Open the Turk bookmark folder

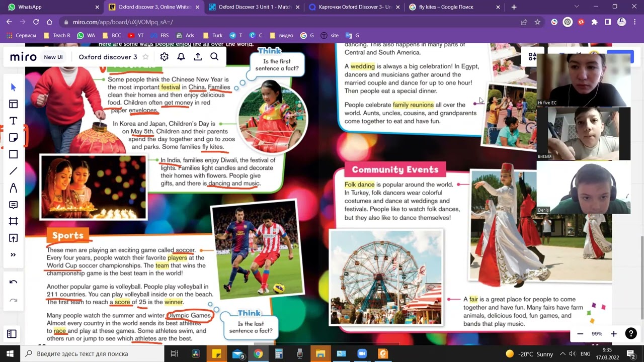click(x=212, y=36)
